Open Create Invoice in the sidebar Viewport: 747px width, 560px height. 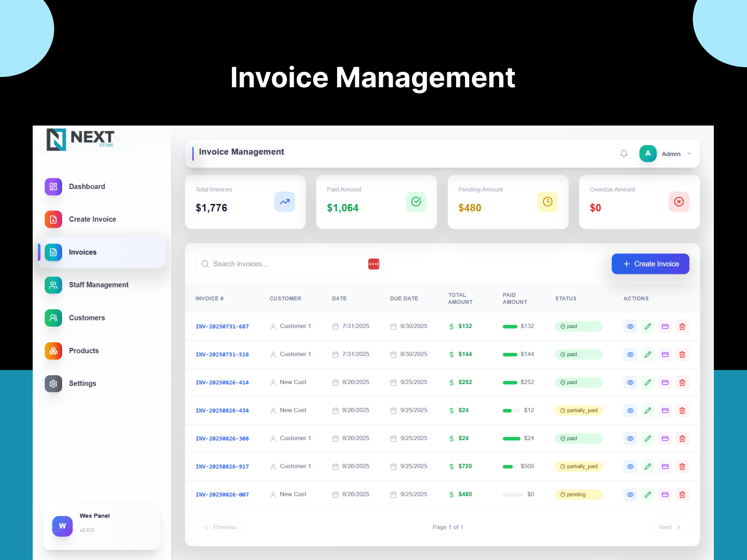click(102, 219)
